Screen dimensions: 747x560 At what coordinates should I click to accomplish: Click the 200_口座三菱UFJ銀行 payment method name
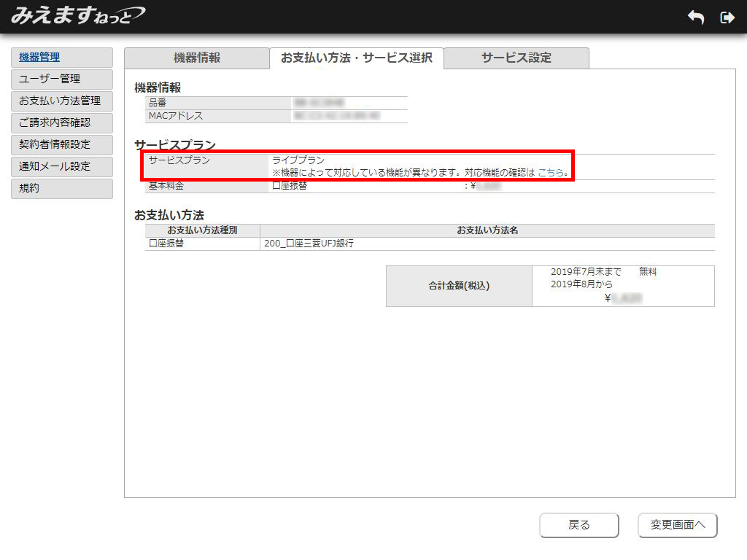(x=309, y=244)
